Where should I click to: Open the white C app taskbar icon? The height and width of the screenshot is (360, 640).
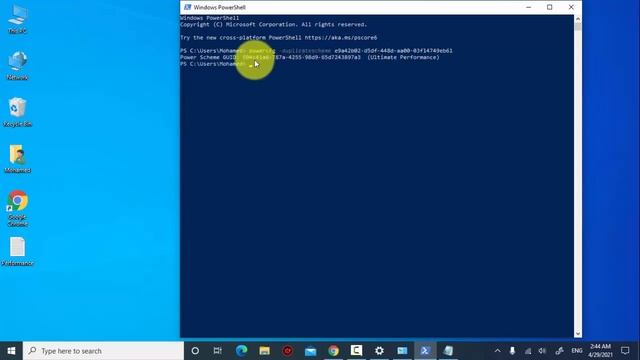click(x=356, y=351)
